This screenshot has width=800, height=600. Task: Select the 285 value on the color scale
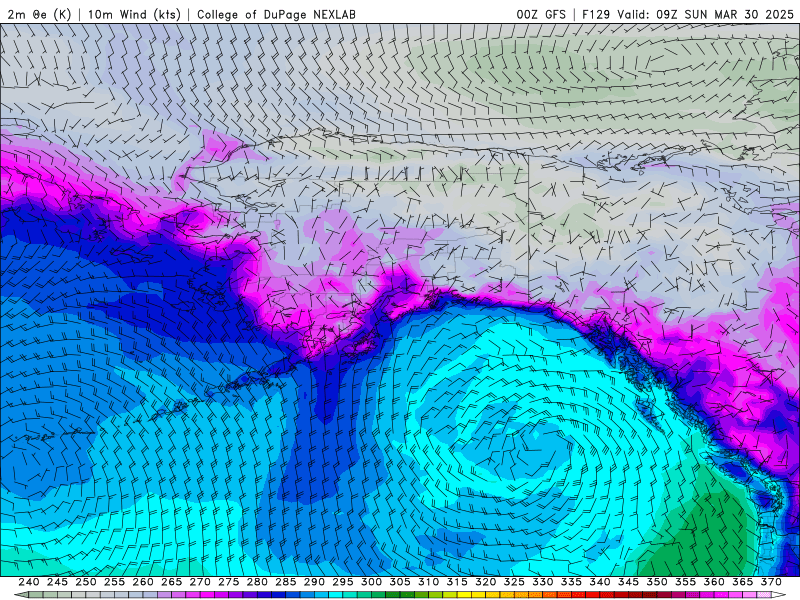tap(286, 582)
